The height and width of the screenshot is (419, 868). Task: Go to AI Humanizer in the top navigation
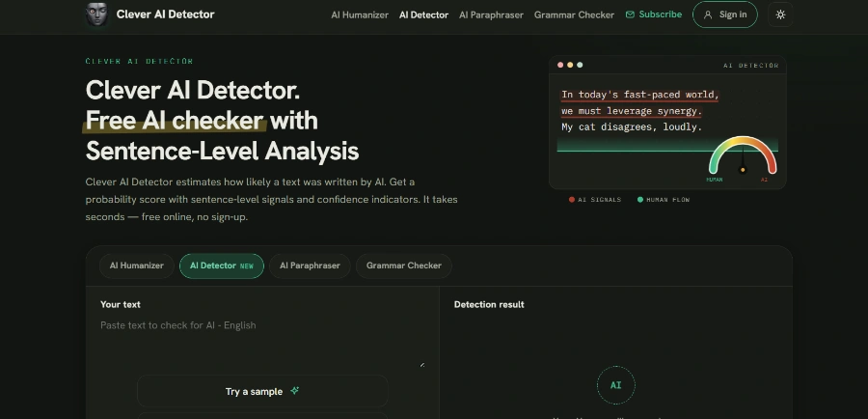pyautogui.click(x=360, y=15)
